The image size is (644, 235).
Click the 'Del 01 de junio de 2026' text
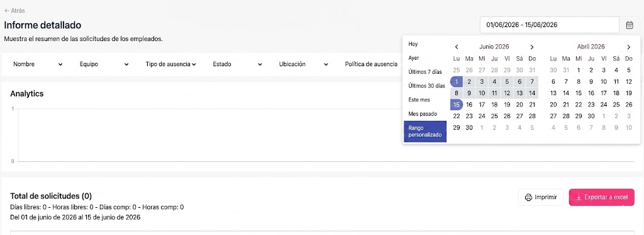75,217
